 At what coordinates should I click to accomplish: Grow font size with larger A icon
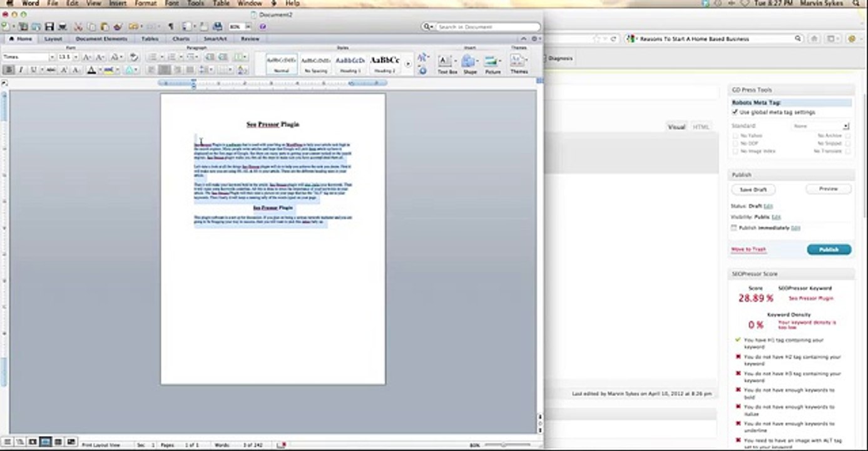click(88, 57)
